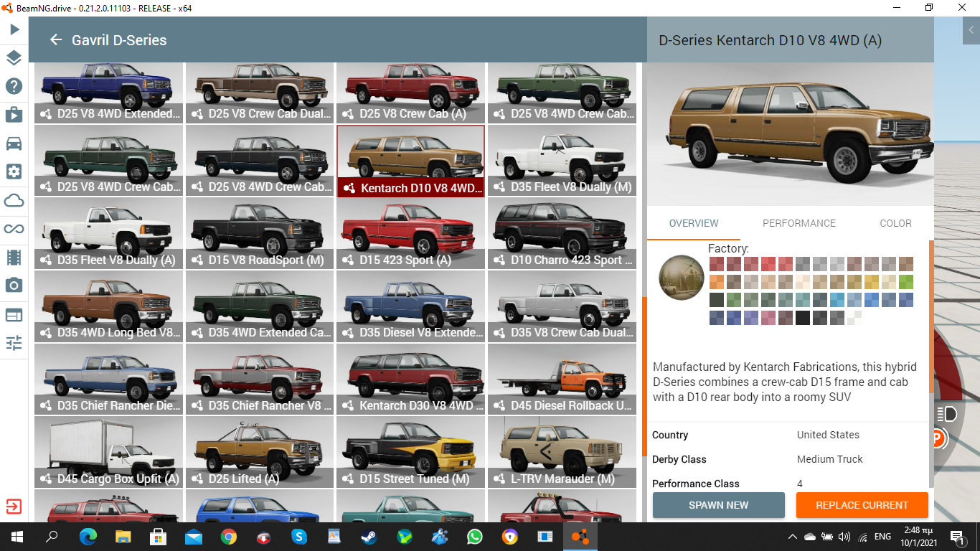Viewport: 980px width, 551px height.
Task: Click the circular environment preview image
Action: click(682, 277)
